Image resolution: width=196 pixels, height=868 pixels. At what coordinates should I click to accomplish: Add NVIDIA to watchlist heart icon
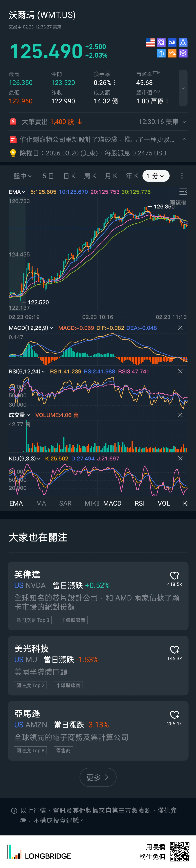click(174, 575)
